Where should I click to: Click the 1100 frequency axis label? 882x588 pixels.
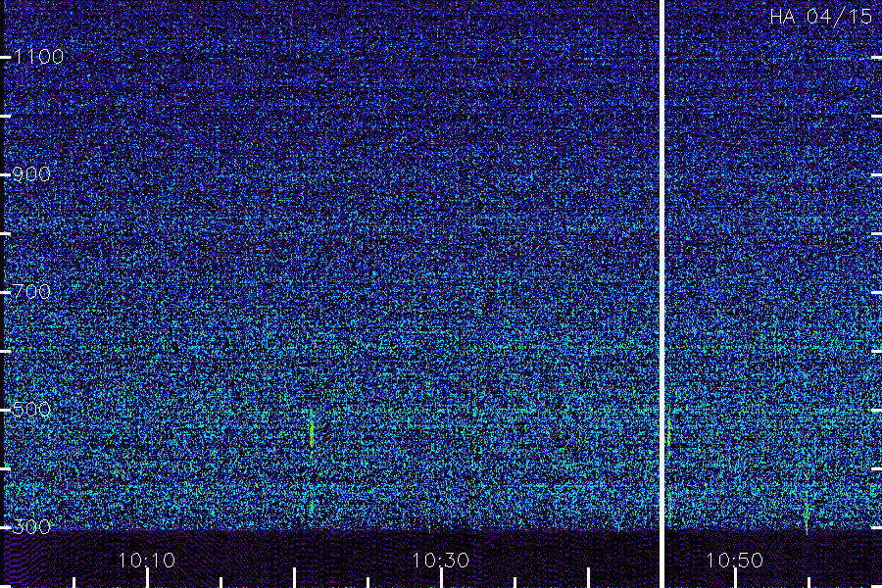point(38,57)
